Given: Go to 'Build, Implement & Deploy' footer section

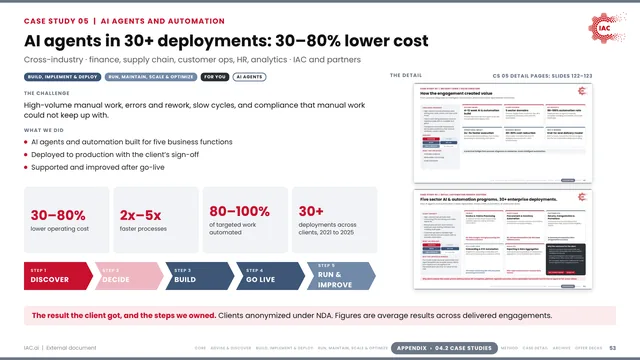Looking at the screenshot, I should coord(284,348).
